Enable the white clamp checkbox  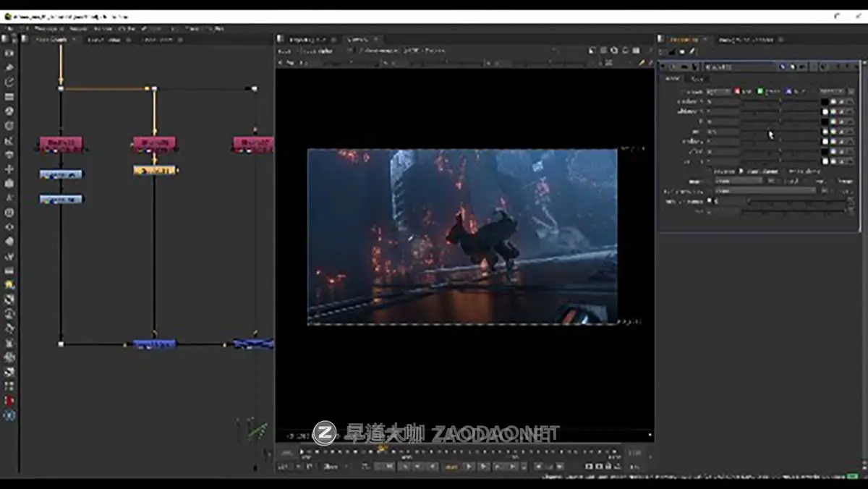(x=785, y=171)
